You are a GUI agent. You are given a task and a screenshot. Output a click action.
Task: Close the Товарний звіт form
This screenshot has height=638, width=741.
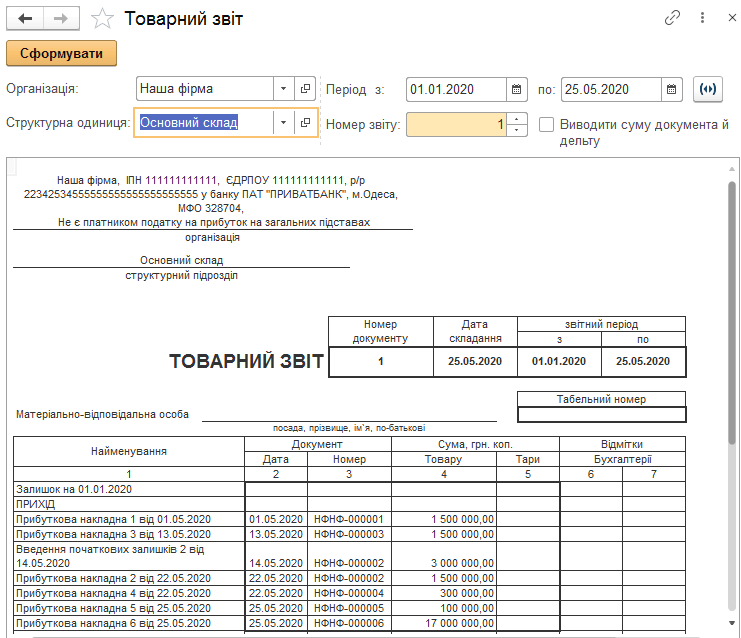pos(732,18)
